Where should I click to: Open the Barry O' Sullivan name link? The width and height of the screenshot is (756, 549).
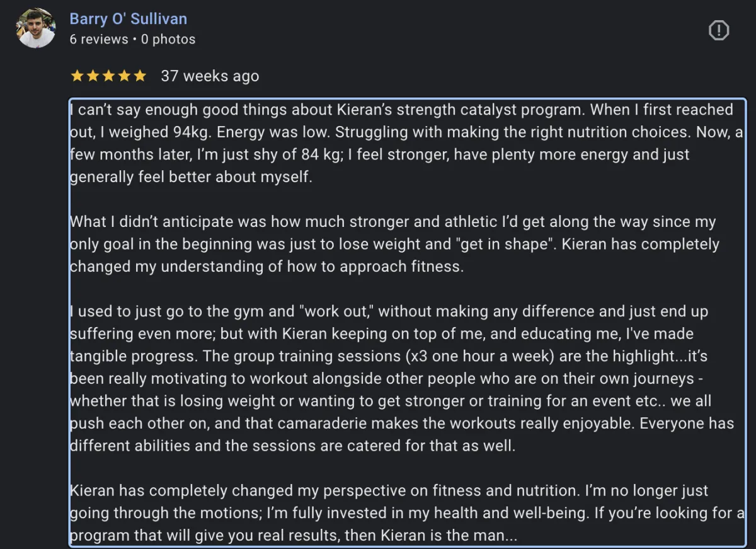[x=129, y=19]
